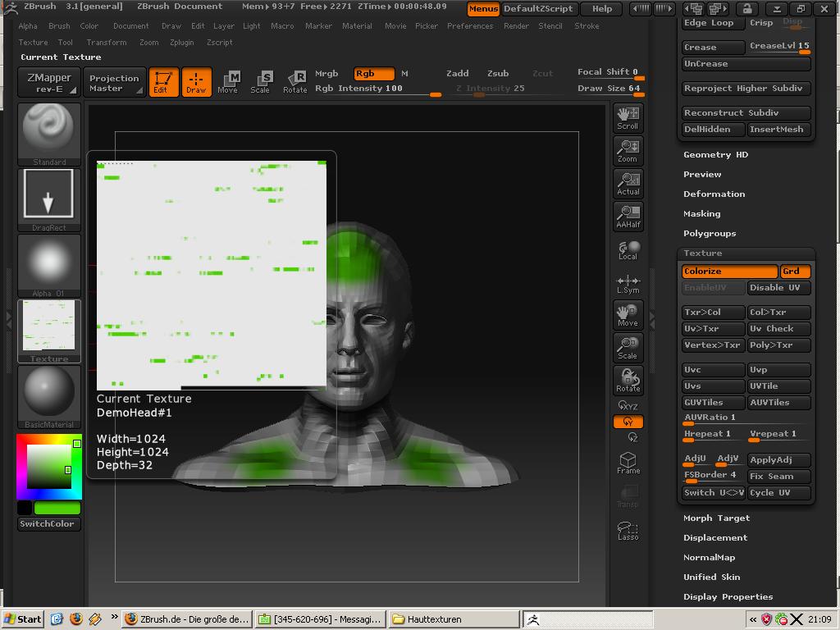Click the AAHalf view icon
840x630 pixels.
pos(628,216)
